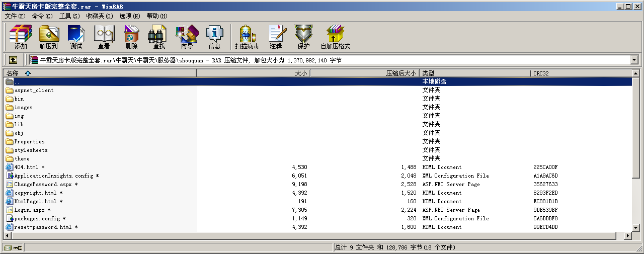644x254 pixels.
Task: Select the Login.aspx file
Action: tap(30, 210)
